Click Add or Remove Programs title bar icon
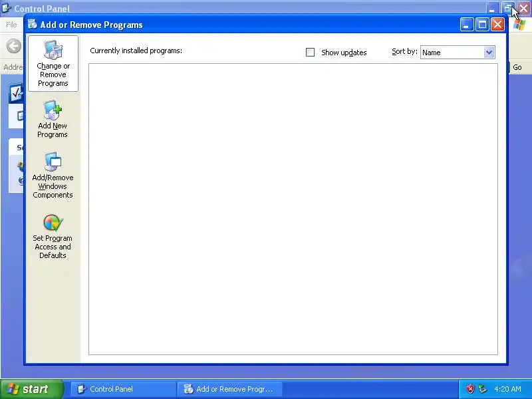The height and width of the screenshot is (399, 532). [32, 24]
